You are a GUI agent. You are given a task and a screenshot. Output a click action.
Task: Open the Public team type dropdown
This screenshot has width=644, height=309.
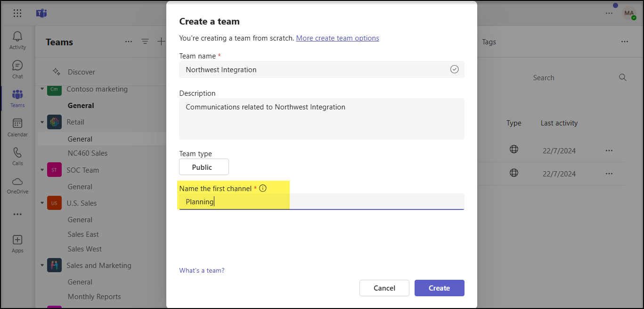pos(204,167)
